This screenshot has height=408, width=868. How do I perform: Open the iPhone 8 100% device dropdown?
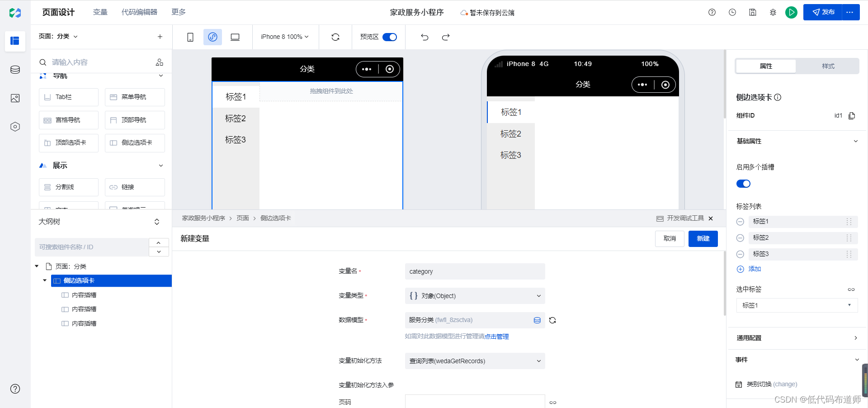(285, 37)
